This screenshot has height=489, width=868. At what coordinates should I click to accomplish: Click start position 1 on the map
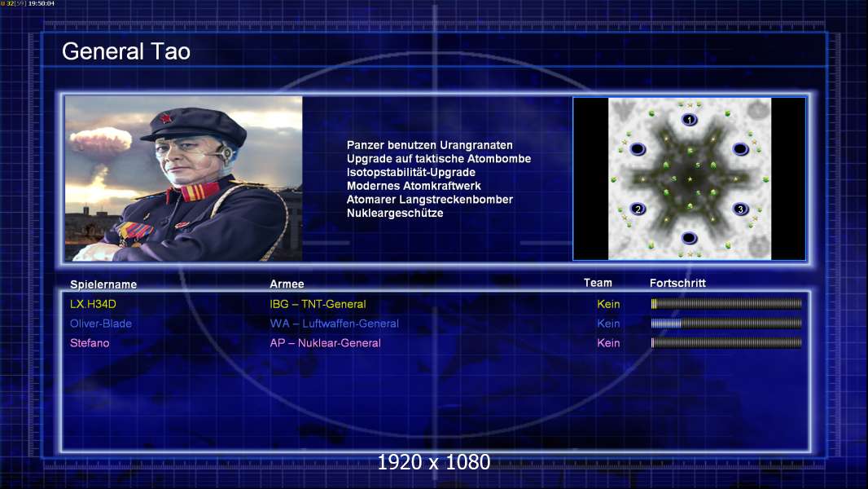(689, 120)
